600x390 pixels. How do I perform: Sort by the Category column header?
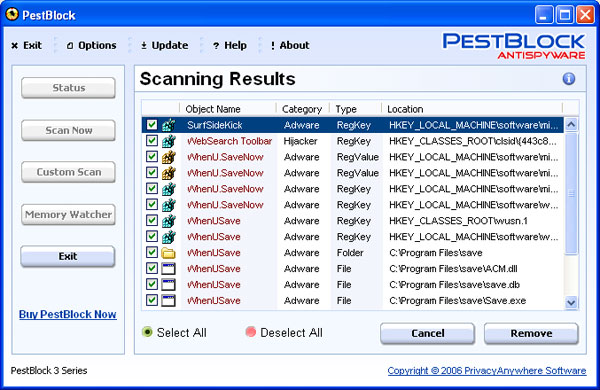click(x=303, y=109)
